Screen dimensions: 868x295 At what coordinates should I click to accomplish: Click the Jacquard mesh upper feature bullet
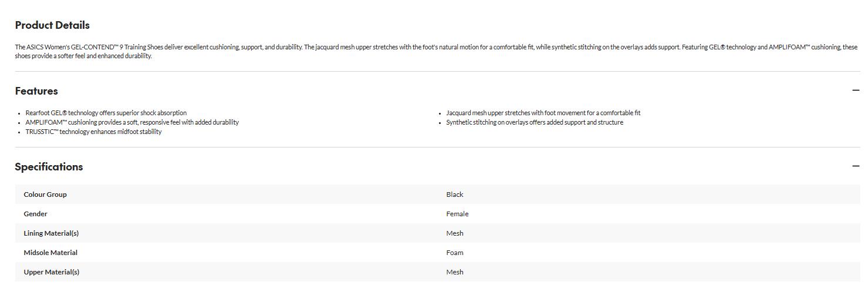pos(543,113)
